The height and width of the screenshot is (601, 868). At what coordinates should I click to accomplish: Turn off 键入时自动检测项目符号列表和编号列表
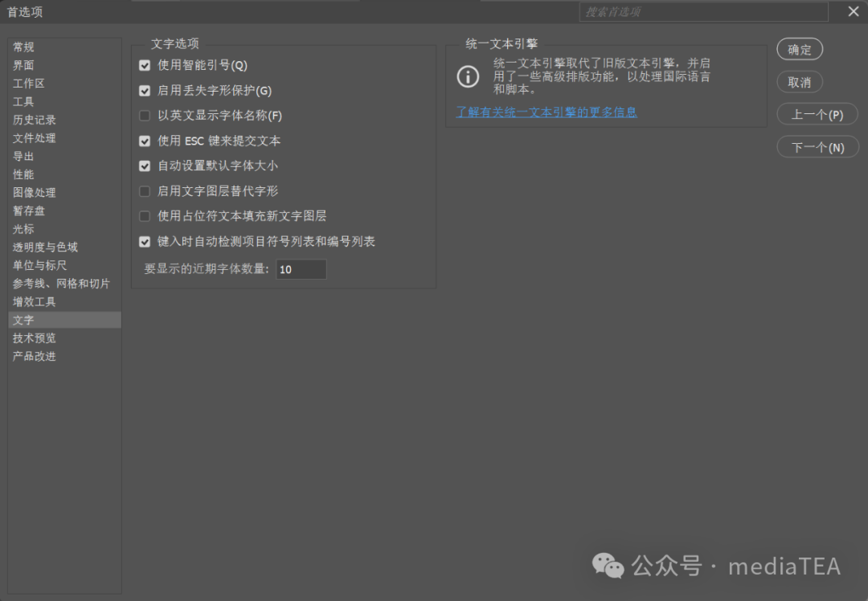pyautogui.click(x=145, y=241)
